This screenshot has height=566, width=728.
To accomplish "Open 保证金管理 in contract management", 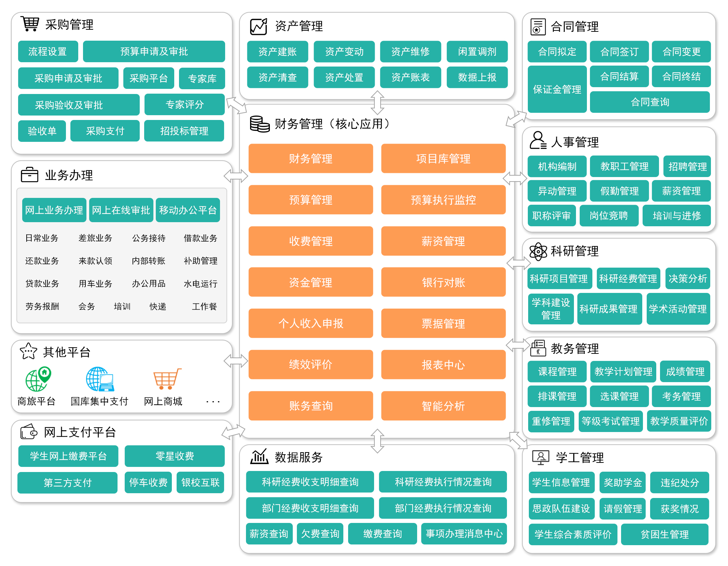I will pos(557,90).
